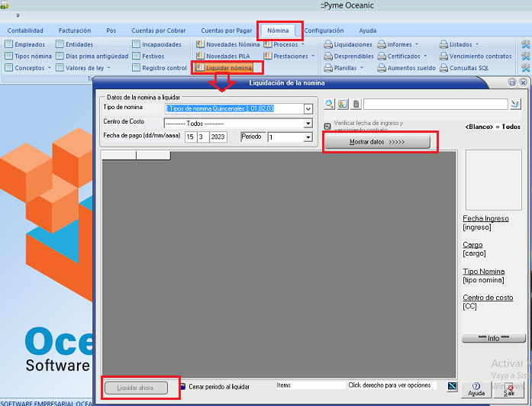Open the Cuentas por Cobrar tab

tap(158, 31)
